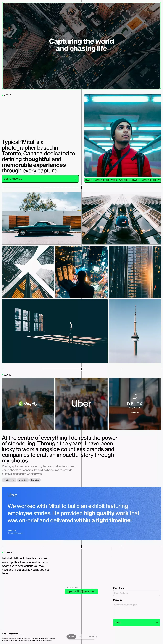Click the 'Capturing the world' hero headline
Image resolution: width=163 pixels, height=644 pixels.
click(x=81, y=45)
